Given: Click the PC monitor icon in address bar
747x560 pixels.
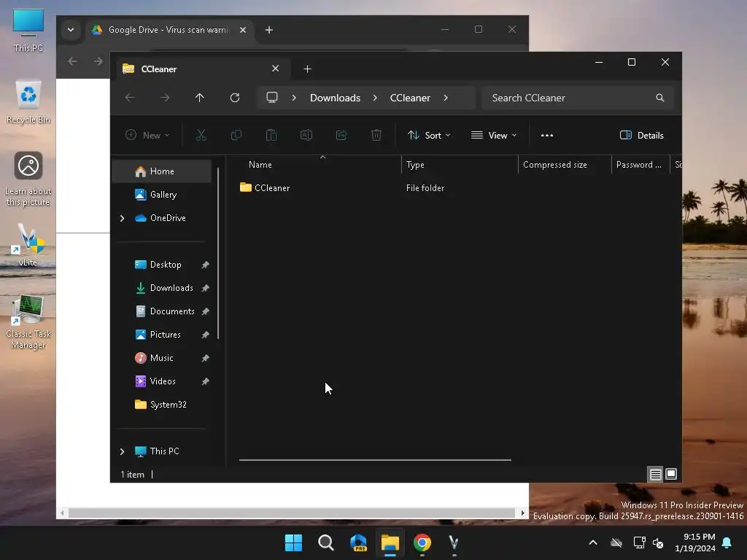Looking at the screenshot, I should 272,98.
